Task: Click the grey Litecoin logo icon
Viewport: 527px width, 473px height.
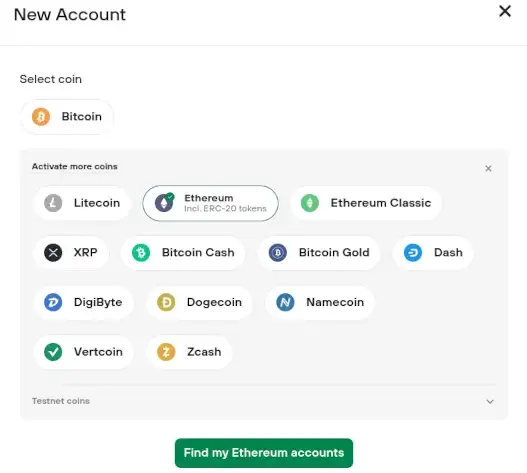Action: pos(53,203)
